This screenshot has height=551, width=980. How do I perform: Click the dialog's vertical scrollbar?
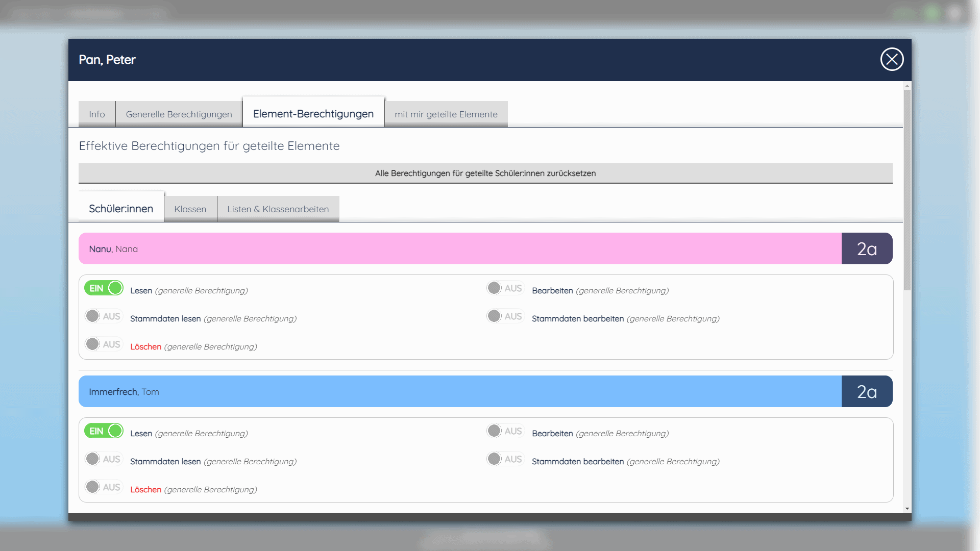(907, 189)
